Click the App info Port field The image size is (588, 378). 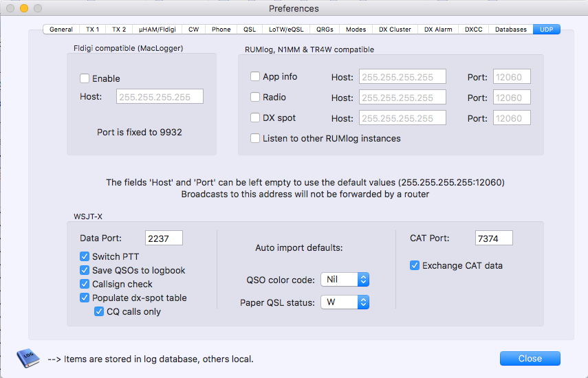point(512,76)
